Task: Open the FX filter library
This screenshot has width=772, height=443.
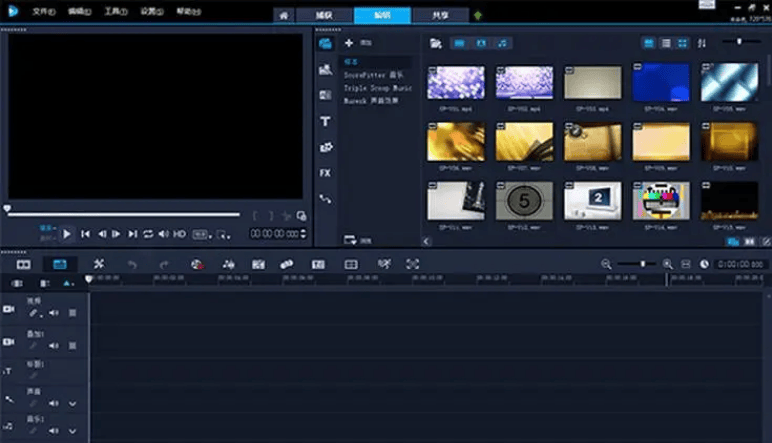Action: [x=325, y=173]
